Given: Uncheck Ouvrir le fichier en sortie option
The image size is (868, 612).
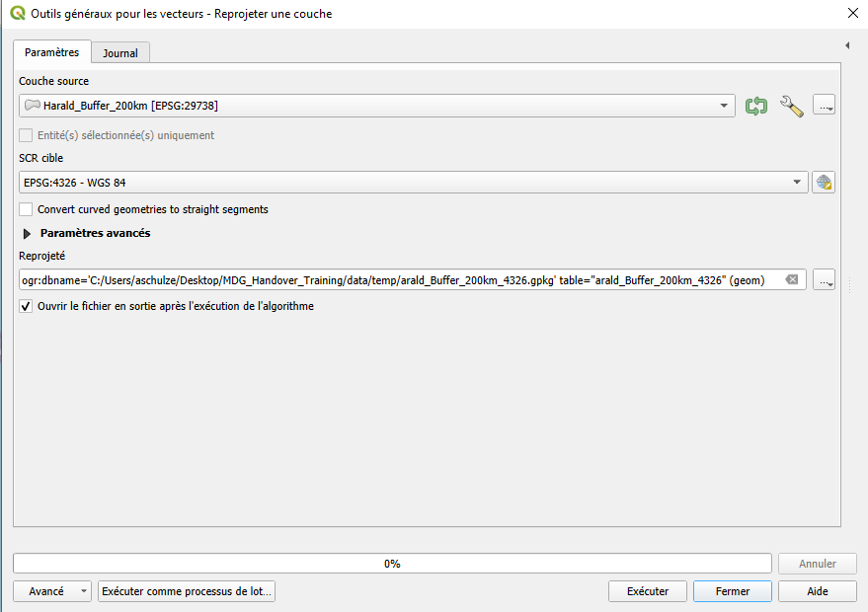Looking at the screenshot, I should pyautogui.click(x=27, y=306).
